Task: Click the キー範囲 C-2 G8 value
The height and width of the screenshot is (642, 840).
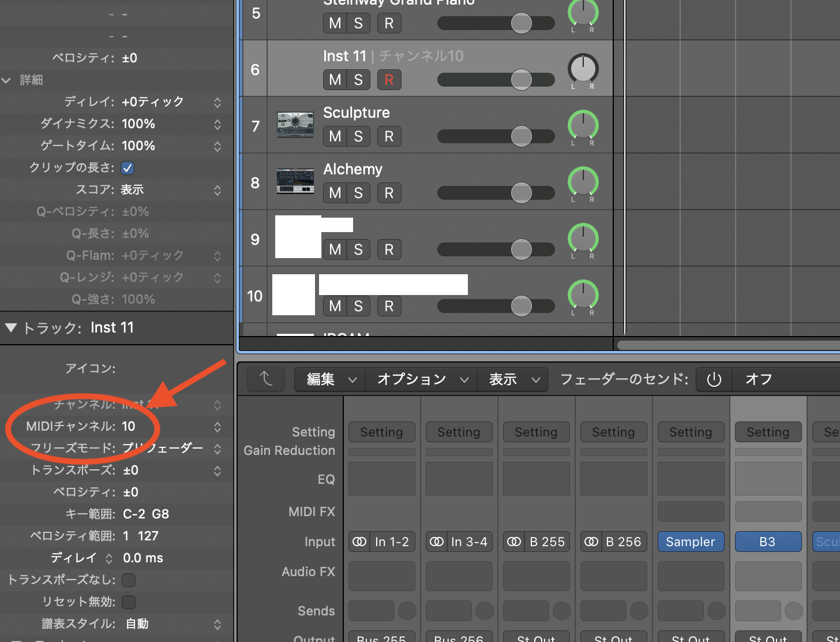Action: pos(146,514)
